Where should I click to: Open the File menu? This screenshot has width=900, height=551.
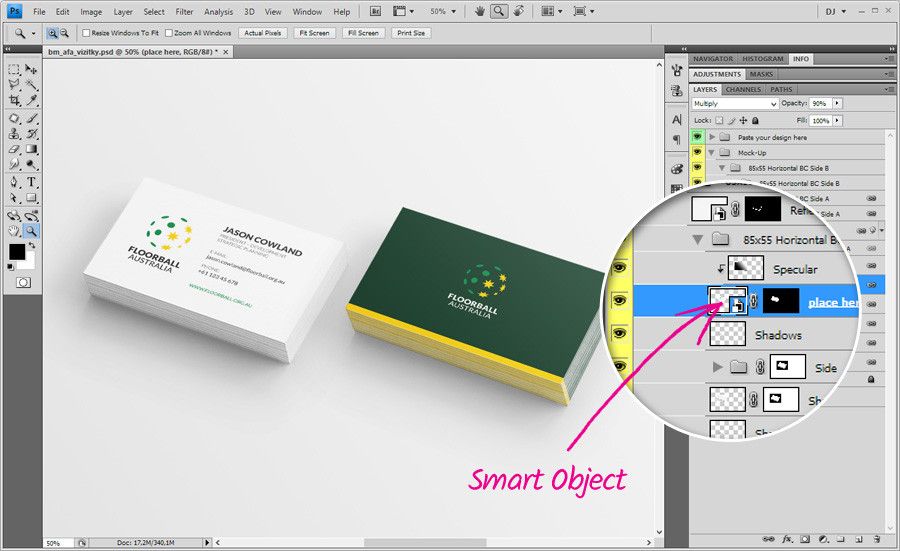coord(39,11)
